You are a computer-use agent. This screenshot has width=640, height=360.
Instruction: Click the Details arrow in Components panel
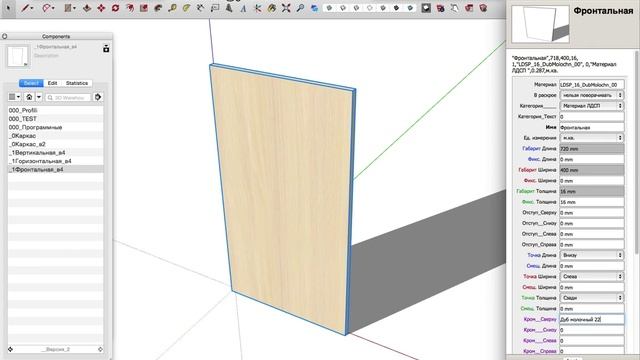(98, 97)
